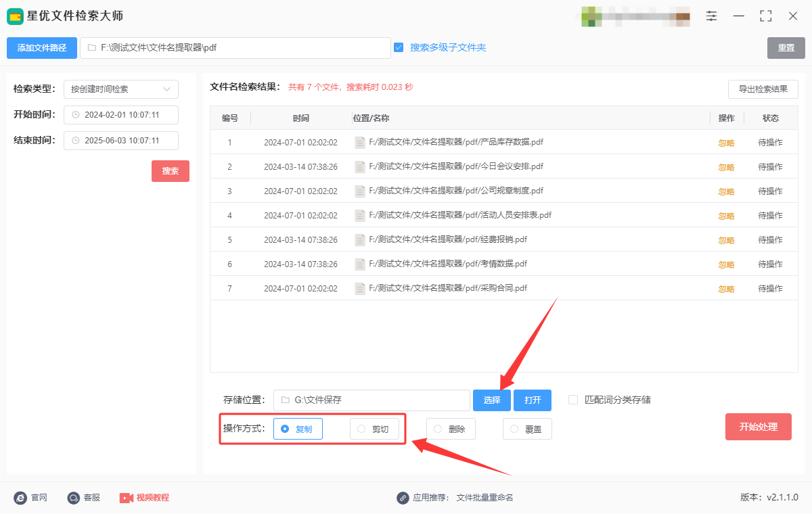This screenshot has width=812, height=514.
Task: Ignore file 公司规章制度.pdf via 忽略
Action: pyautogui.click(x=726, y=191)
